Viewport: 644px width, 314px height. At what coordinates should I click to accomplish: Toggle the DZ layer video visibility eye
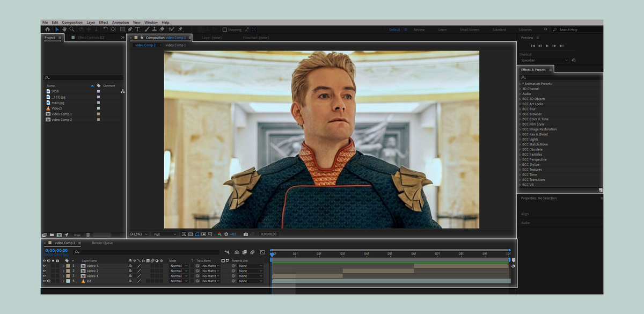tap(44, 281)
